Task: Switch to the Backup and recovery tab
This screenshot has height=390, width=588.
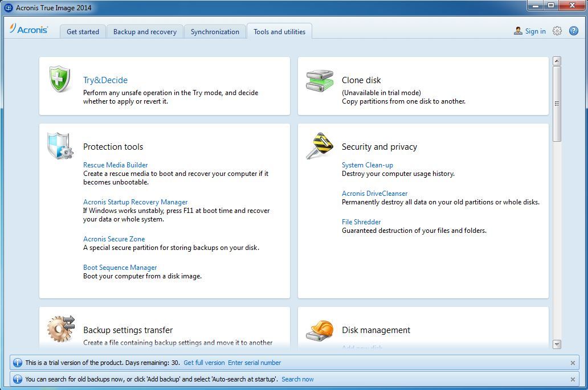Action: tap(145, 32)
